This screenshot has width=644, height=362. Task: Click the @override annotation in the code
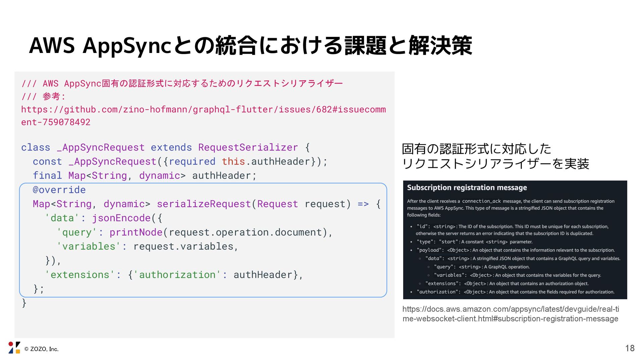tap(59, 190)
